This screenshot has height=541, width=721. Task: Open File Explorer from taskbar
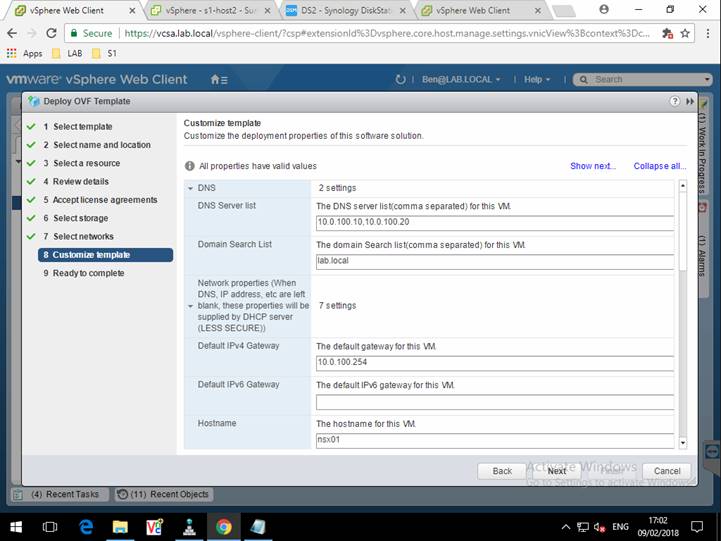[120, 527]
